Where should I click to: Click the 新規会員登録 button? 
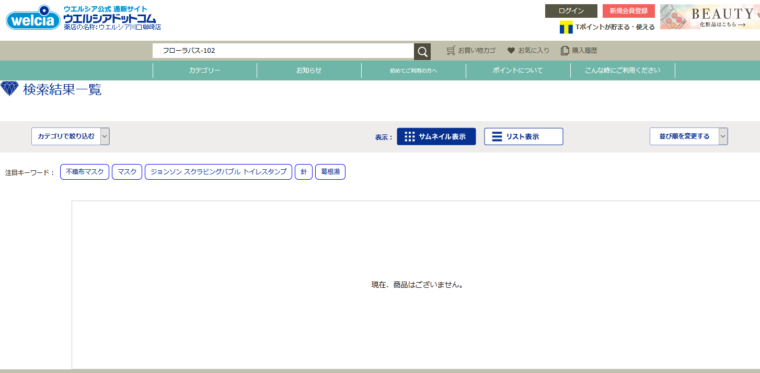click(x=629, y=11)
